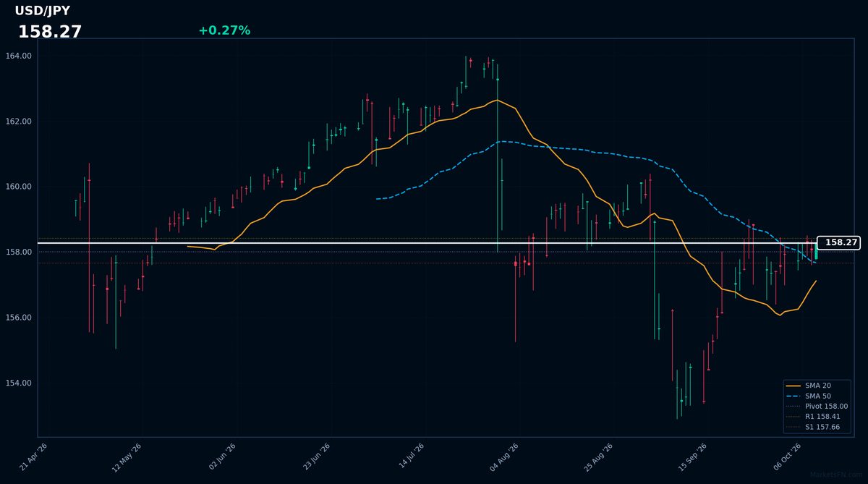Select the 158.00 y-axis tick label
Image resolution: width=868 pixels, height=484 pixels.
click(19, 252)
